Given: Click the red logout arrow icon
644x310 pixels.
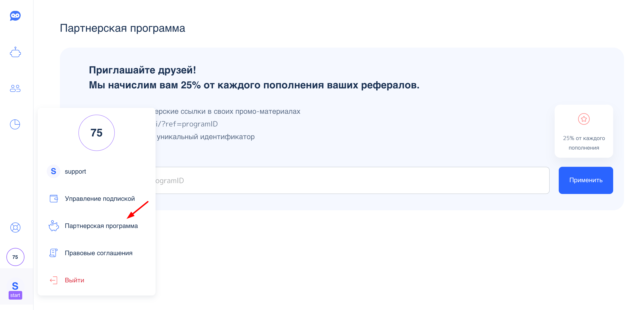Looking at the screenshot, I should click(x=54, y=280).
